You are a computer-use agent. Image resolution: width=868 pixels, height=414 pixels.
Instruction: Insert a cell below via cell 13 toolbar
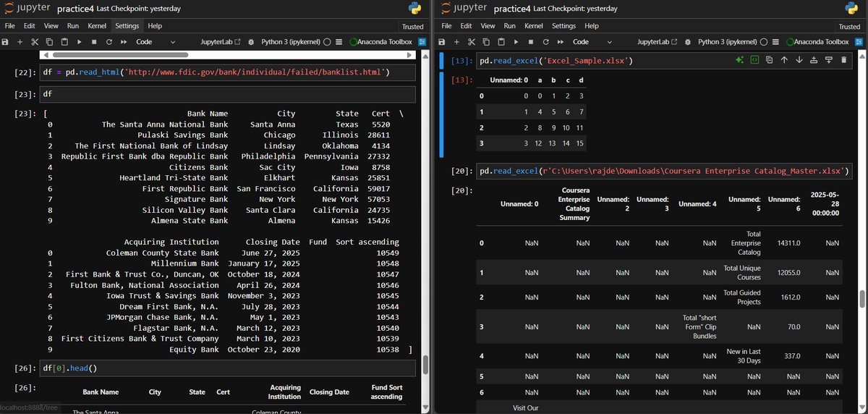[828, 60]
